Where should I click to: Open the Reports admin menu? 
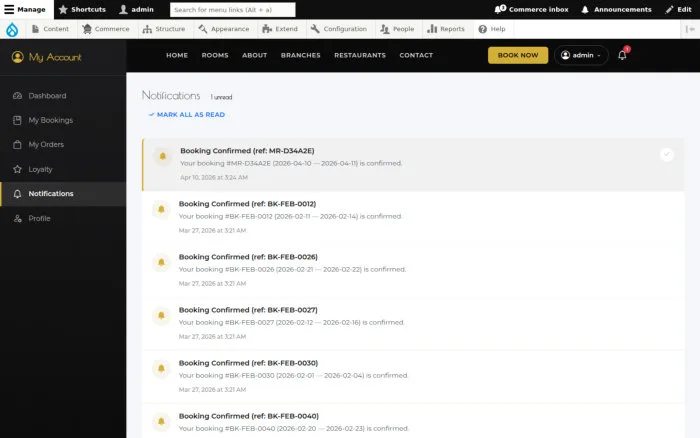446,29
